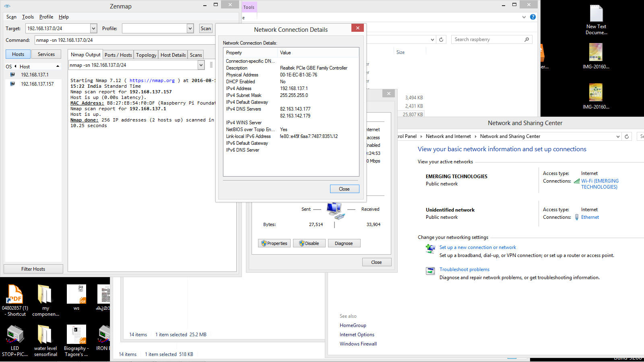Screen dimensions: 644x362
Task: Click inside the 'Search raspberry' input field
Action: pos(483,39)
